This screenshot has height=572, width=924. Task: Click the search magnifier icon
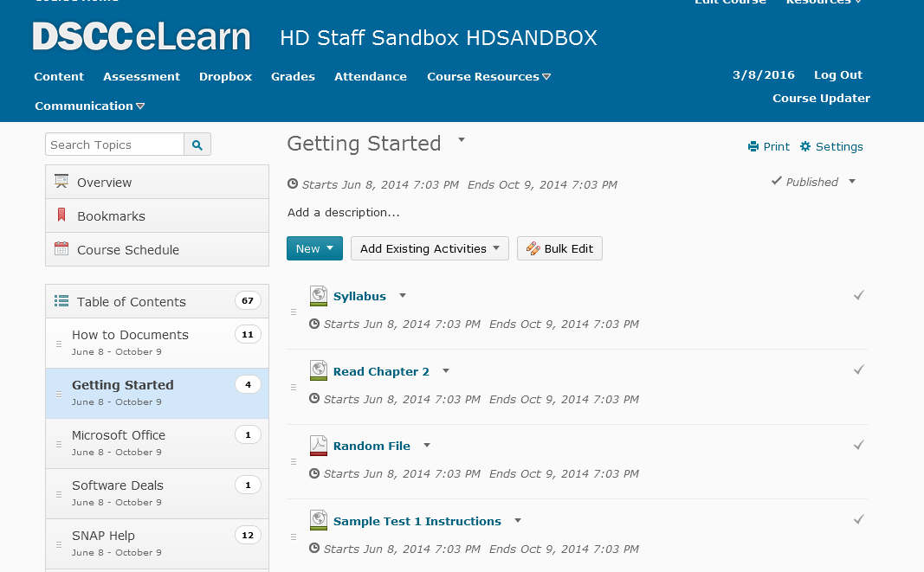point(197,145)
